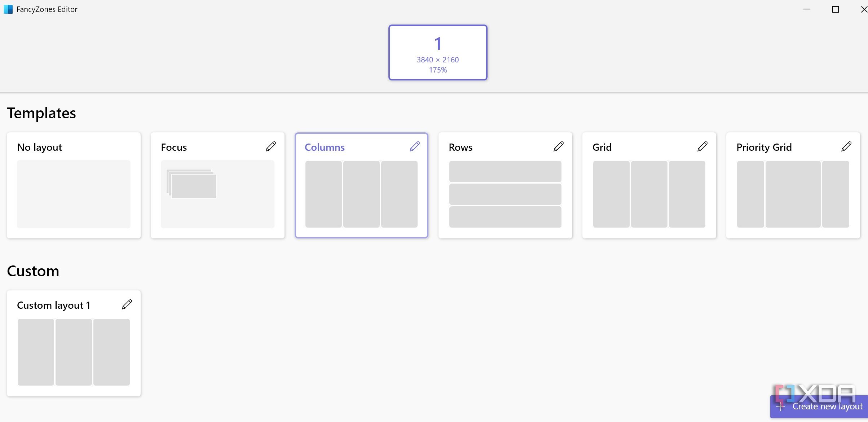The width and height of the screenshot is (868, 422).
Task: Select monitor 1 display card
Action: [438, 53]
